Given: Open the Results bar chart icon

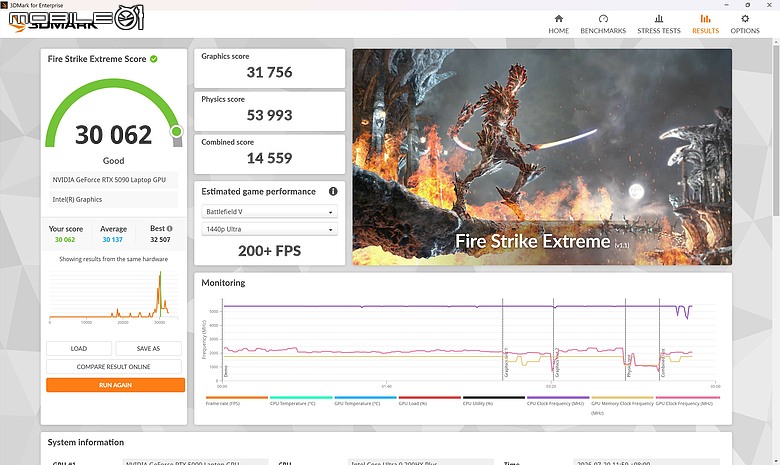Looking at the screenshot, I should click(705, 19).
